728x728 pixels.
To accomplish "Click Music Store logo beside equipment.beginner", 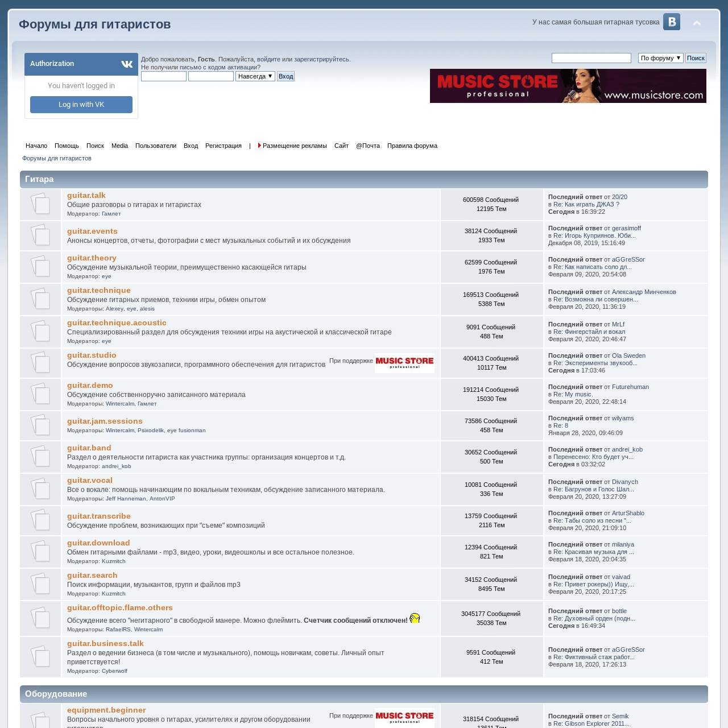I will pos(404,718).
